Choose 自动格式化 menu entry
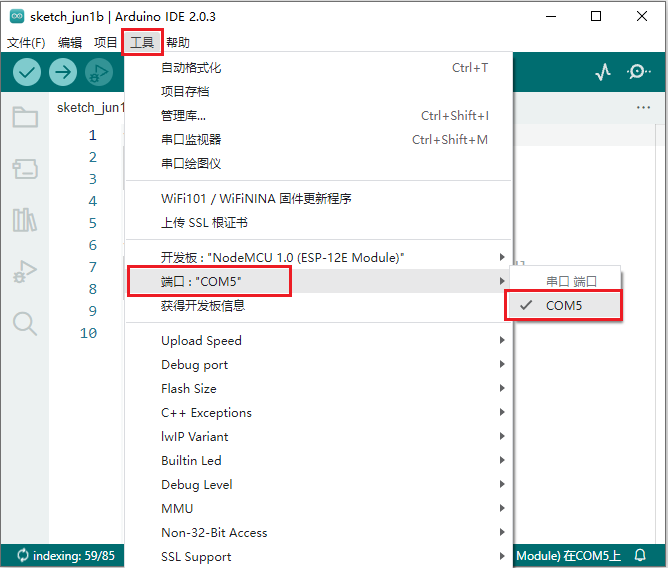 (x=319, y=67)
